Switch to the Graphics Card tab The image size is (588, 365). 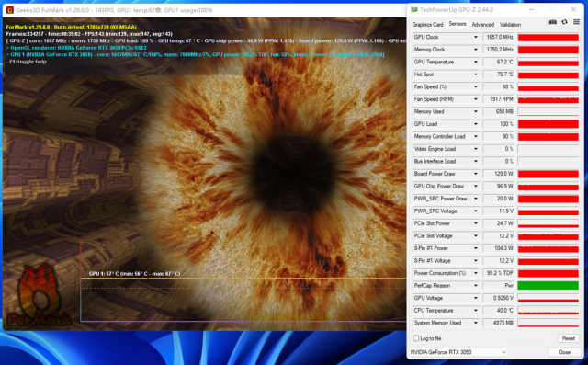[427, 25]
